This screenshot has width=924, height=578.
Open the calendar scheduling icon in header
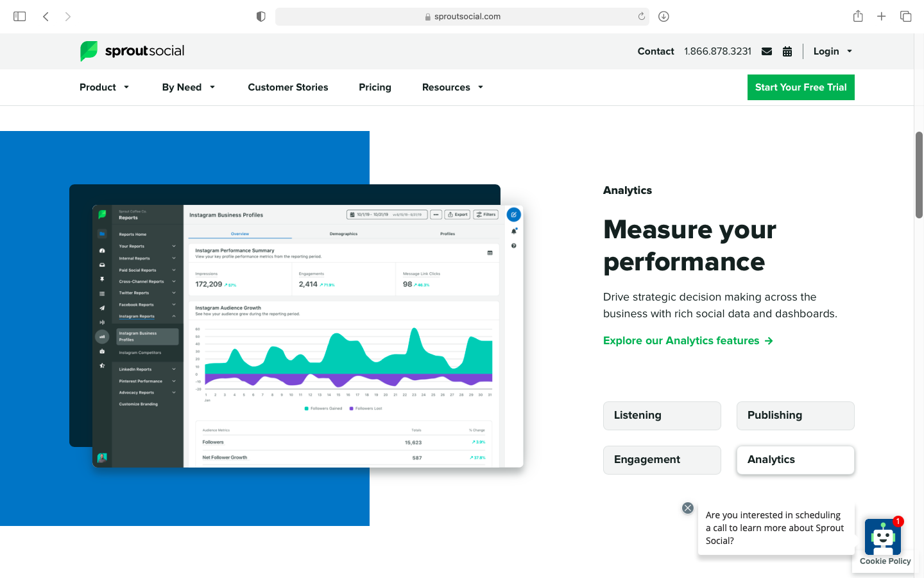coord(787,51)
